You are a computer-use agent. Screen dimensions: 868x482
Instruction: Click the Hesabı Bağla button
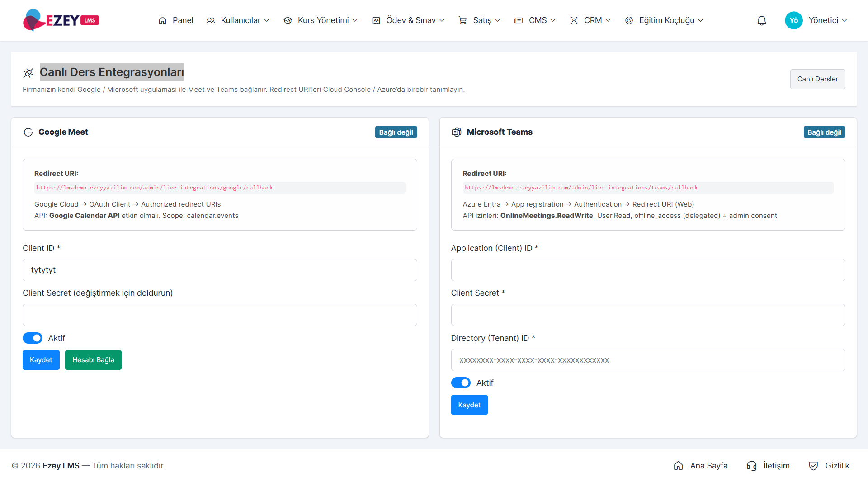93,360
